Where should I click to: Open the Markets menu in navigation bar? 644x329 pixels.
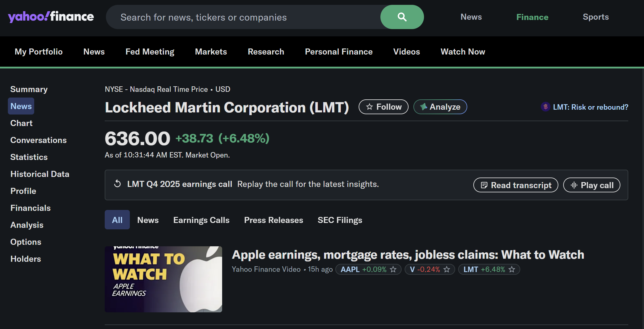[211, 52]
